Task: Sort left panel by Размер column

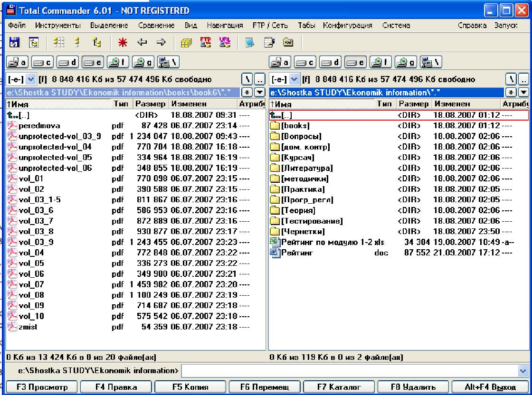Action: pos(150,104)
